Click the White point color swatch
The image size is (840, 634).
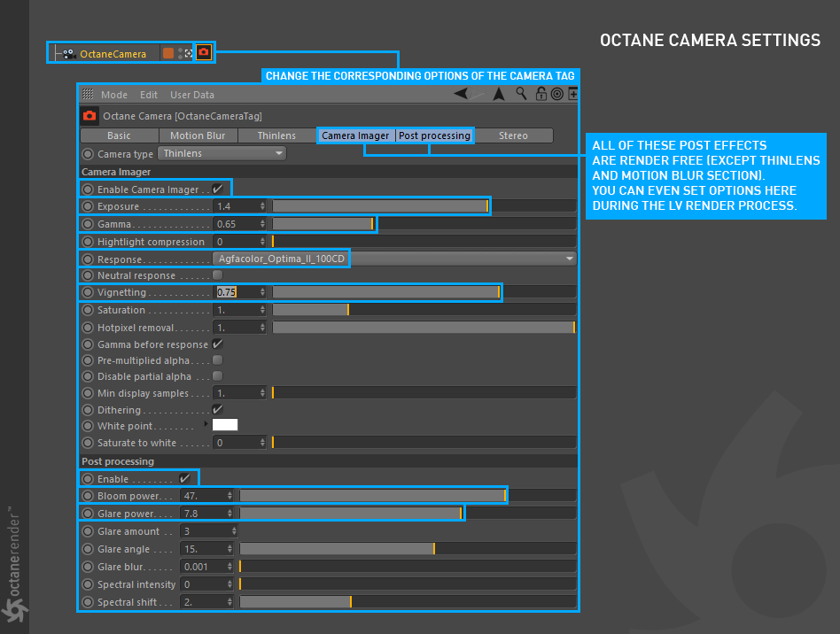pos(225,425)
